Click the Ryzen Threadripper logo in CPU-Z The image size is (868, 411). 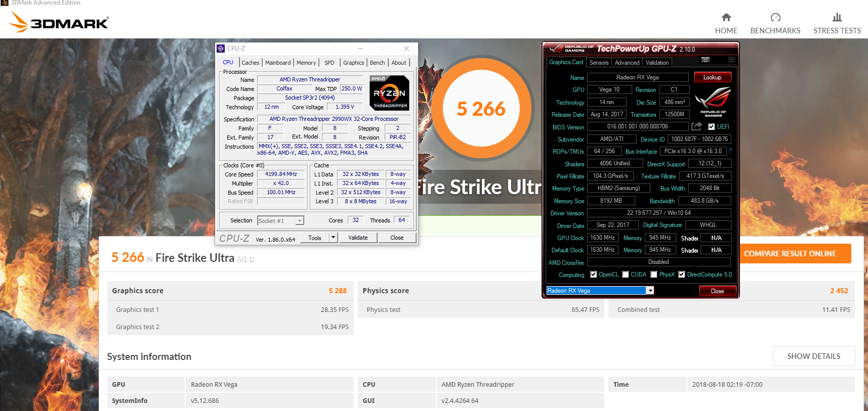click(390, 93)
